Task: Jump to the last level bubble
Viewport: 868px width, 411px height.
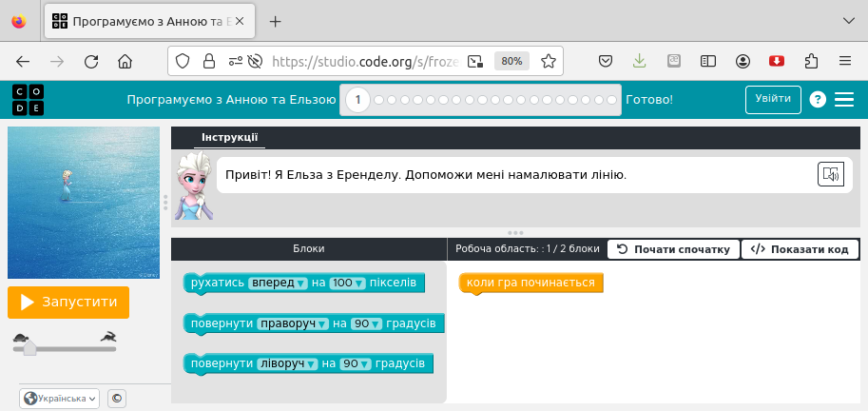Action: click(x=611, y=100)
